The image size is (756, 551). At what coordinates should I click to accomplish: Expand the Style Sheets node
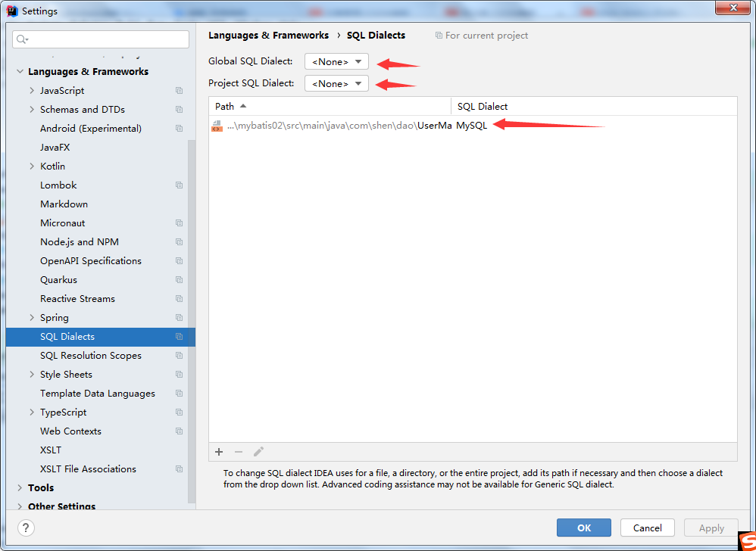[32, 375]
